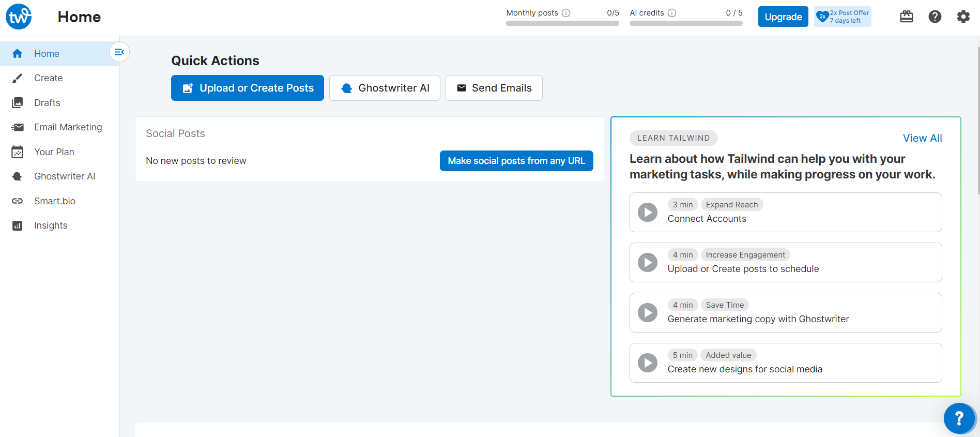Image resolution: width=980 pixels, height=437 pixels.
Task: Click the Your Plan calendar icon
Action: (17, 152)
